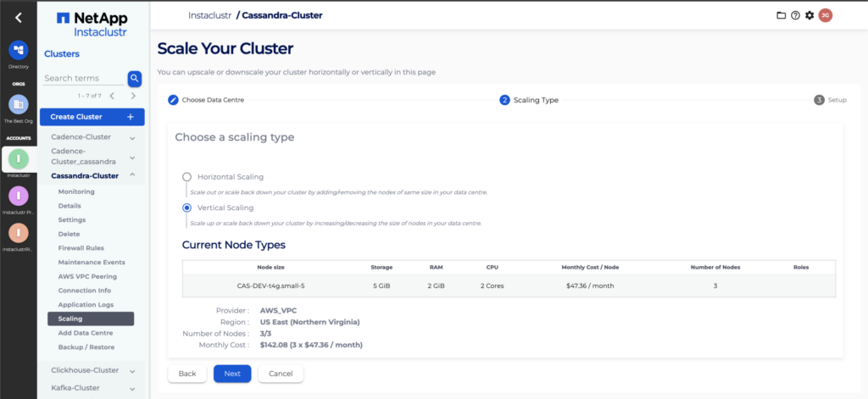The image size is (868, 399).
Task: Click the JG user avatar
Action: (x=825, y=15)
